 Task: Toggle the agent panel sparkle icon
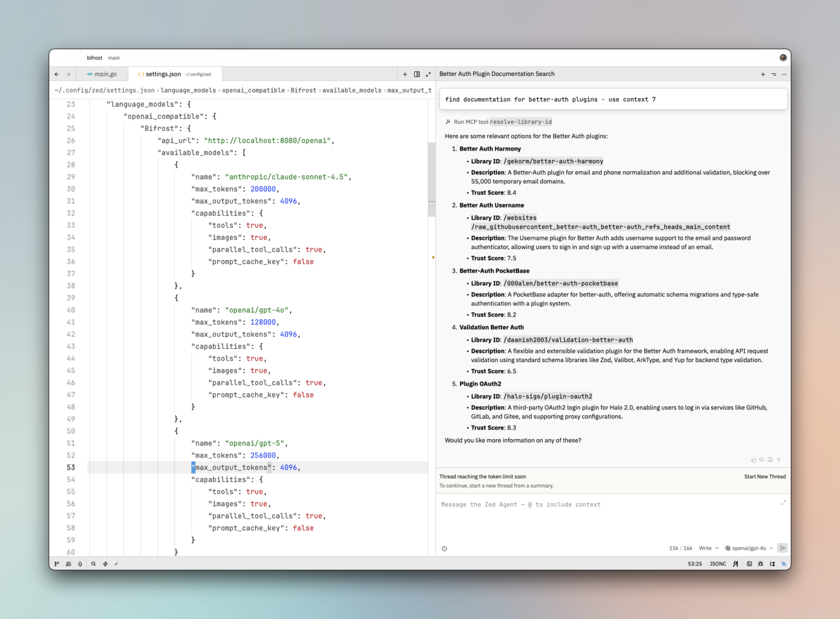[784, 564]
